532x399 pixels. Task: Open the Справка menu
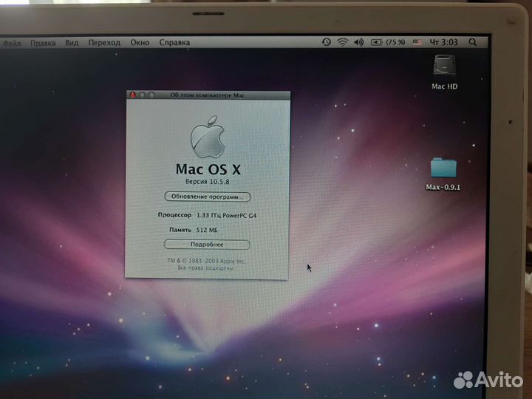pos(174,42)
